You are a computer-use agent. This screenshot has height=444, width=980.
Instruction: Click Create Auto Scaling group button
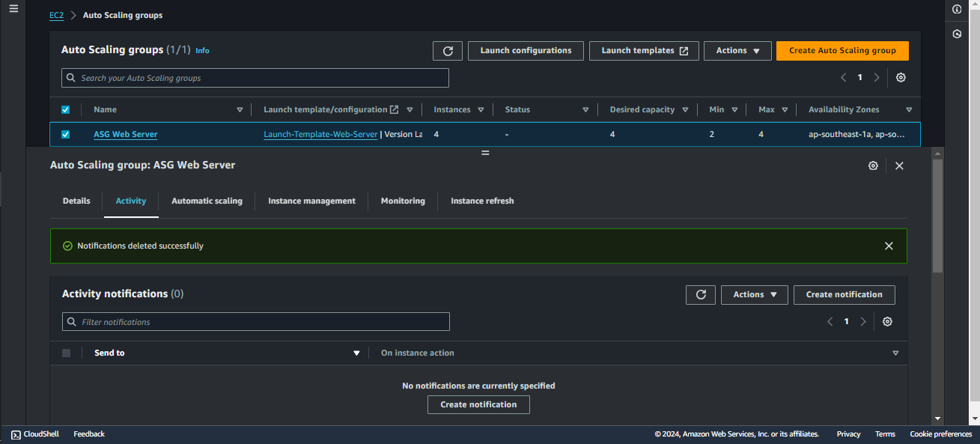click(842, 51)
